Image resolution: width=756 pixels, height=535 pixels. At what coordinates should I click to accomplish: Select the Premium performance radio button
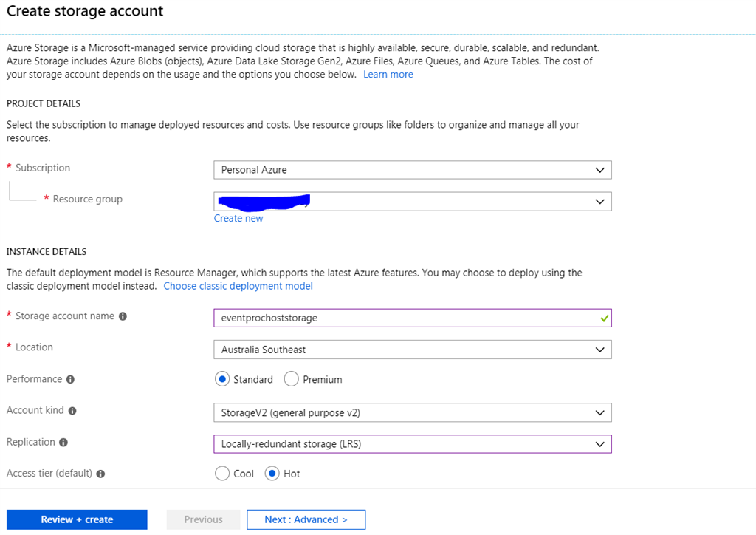pos(292,378)
